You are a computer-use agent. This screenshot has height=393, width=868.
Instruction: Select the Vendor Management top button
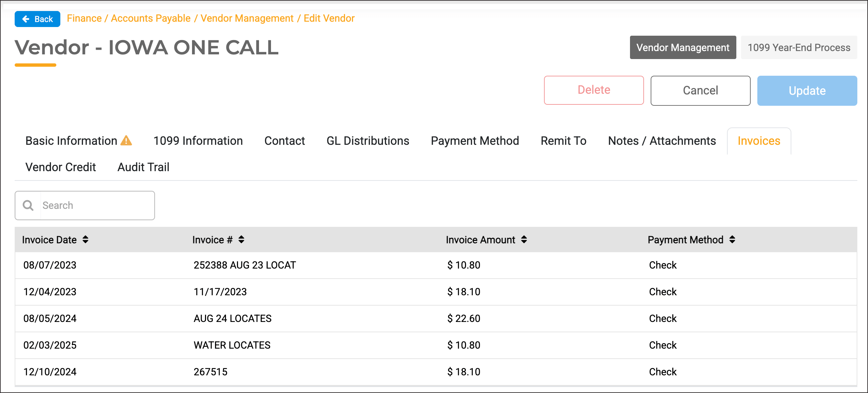click(683, 48)
